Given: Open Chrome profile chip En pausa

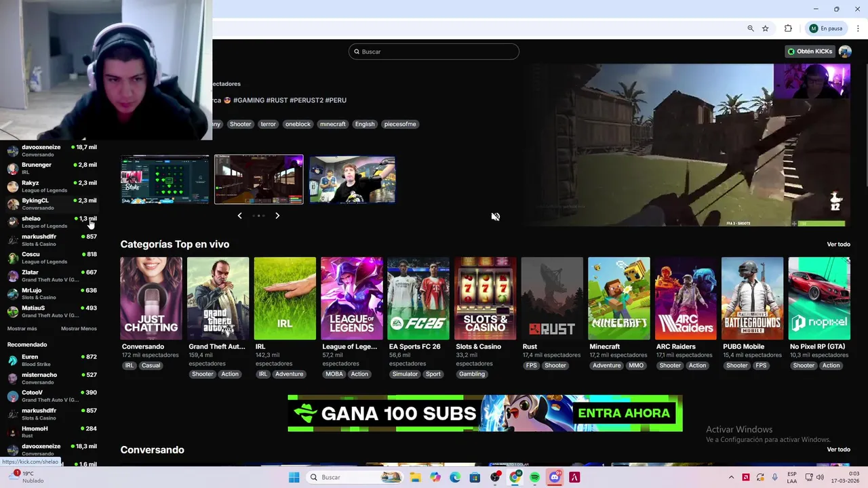Looking at the screenshot, I should (825, 28).
